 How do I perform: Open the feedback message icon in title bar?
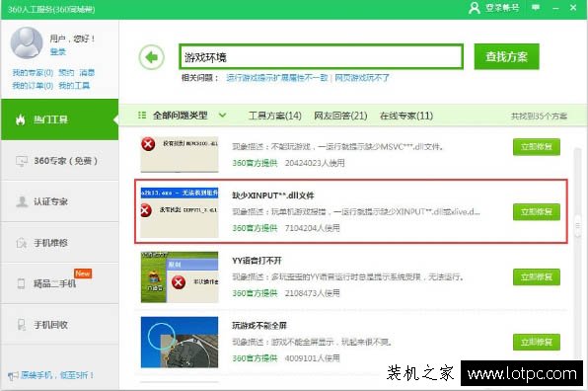(536, 7)
